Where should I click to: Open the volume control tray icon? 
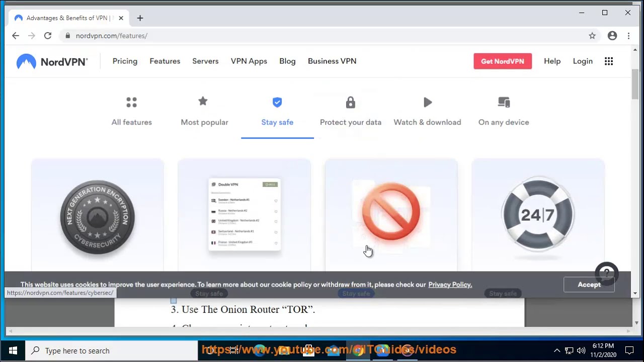point(581,350)
